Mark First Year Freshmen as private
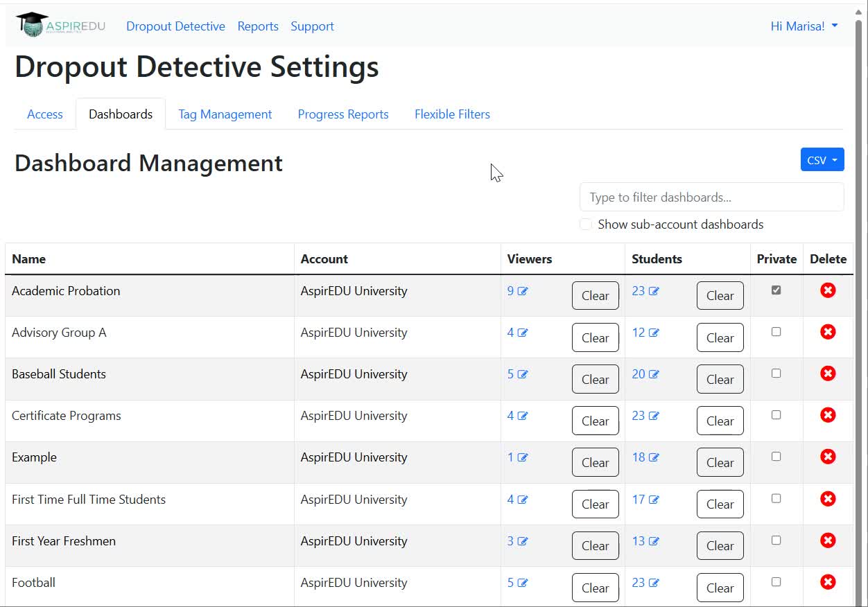This screenshot has width=868, height=607. coord(776,540)
